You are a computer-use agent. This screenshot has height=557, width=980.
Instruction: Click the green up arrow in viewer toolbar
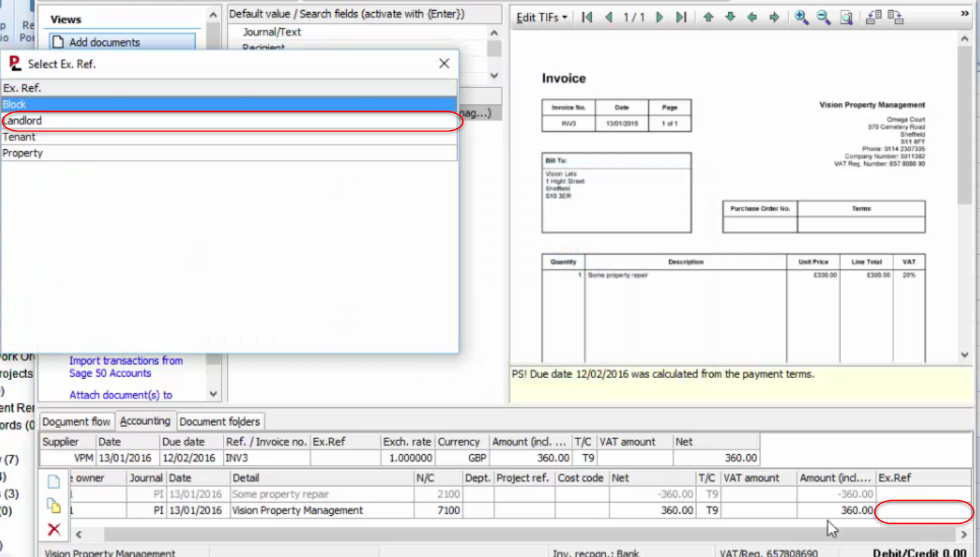pos(708,17)
